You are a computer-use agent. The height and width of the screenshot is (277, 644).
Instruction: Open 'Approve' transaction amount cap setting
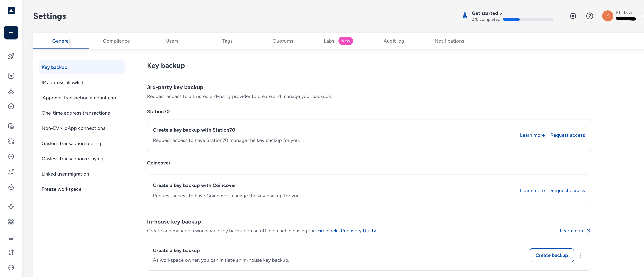pos(82,98)
